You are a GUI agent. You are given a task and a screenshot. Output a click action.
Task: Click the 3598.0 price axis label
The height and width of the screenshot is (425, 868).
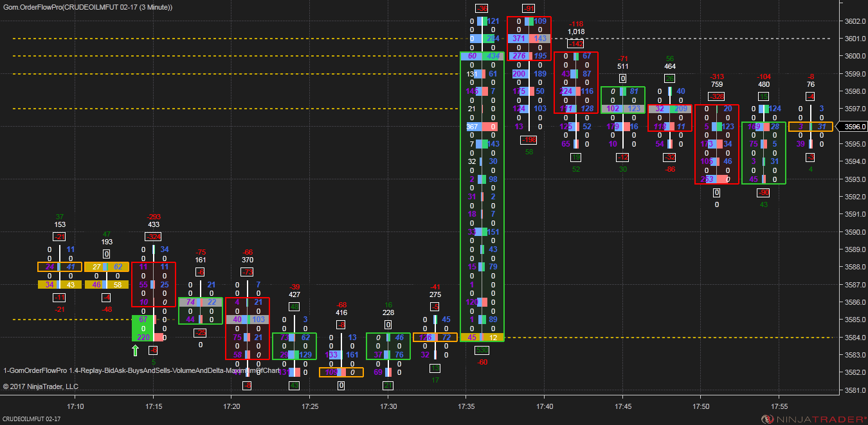click(855, 91)
